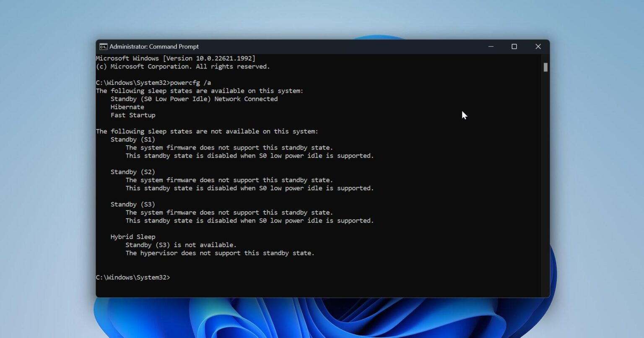Close the Command Prompt window
Image resolution: width=644 pixels, height=338 pixels.
click(538, 47)
